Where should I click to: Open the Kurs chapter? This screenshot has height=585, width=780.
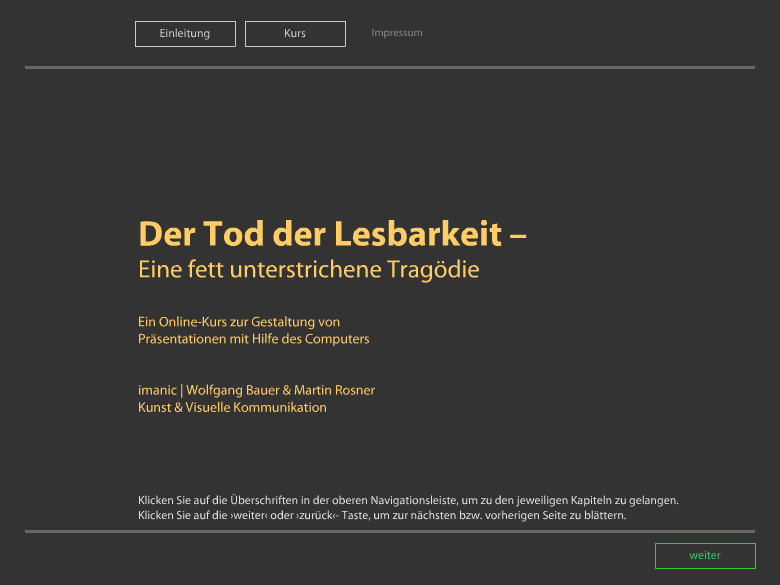(295, 34)
